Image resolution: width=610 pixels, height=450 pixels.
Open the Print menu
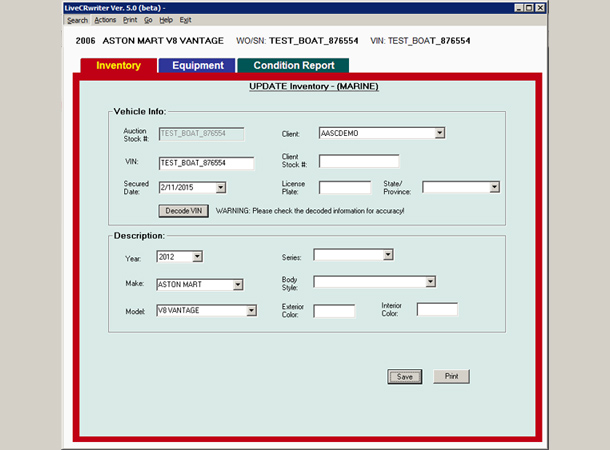point(130,20)
